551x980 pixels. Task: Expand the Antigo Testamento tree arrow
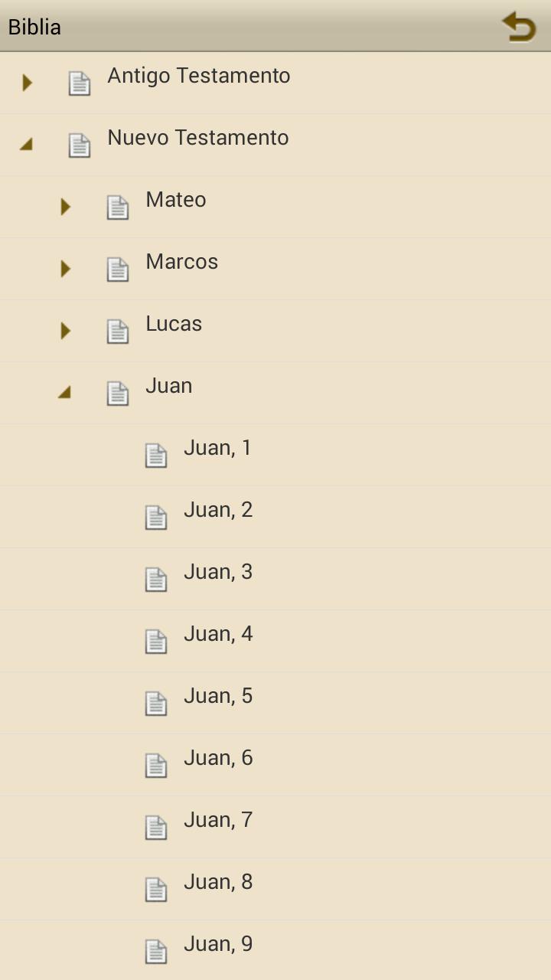(x=28, y=83)
